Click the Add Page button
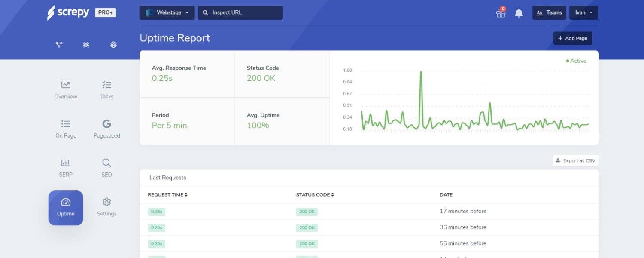 [x=573, y=38]
